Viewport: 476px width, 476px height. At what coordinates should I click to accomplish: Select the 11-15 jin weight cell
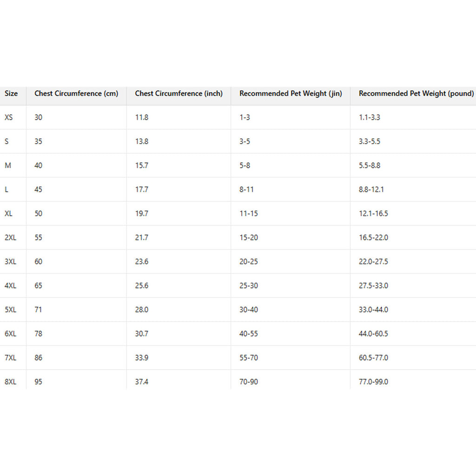point(249,214)
